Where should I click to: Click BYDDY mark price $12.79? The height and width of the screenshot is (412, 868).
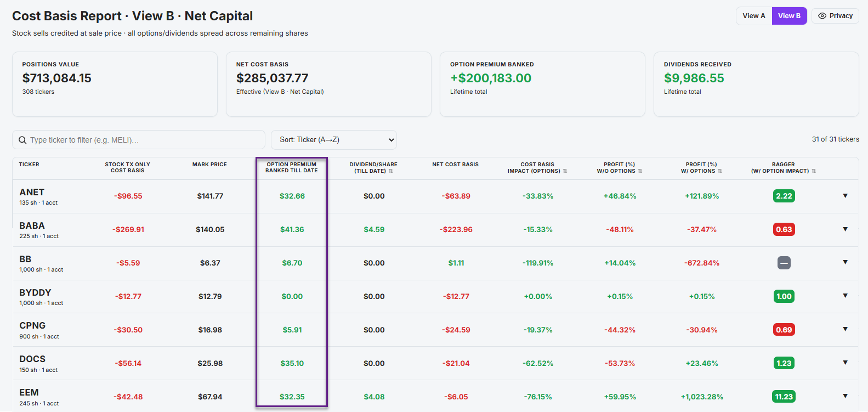[210, 296]
